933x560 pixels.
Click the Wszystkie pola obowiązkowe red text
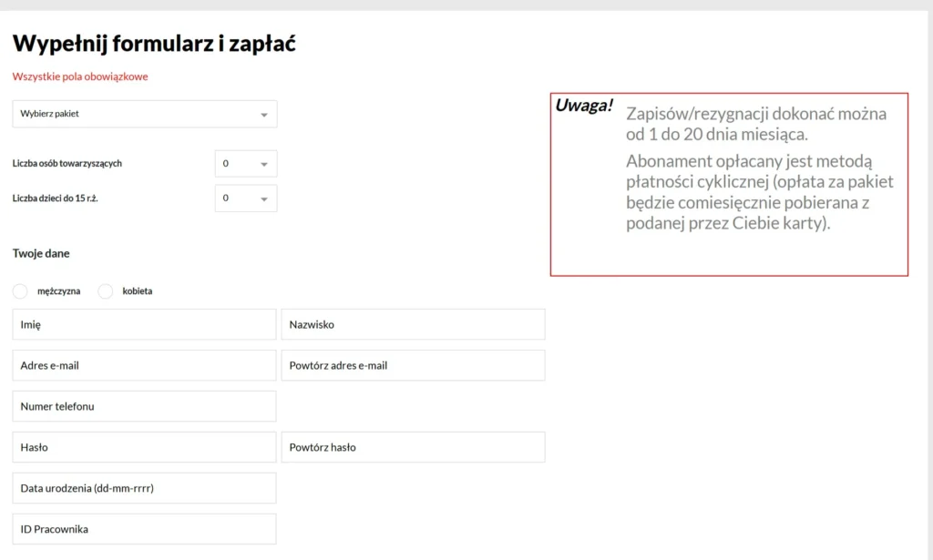pos(80,76)
